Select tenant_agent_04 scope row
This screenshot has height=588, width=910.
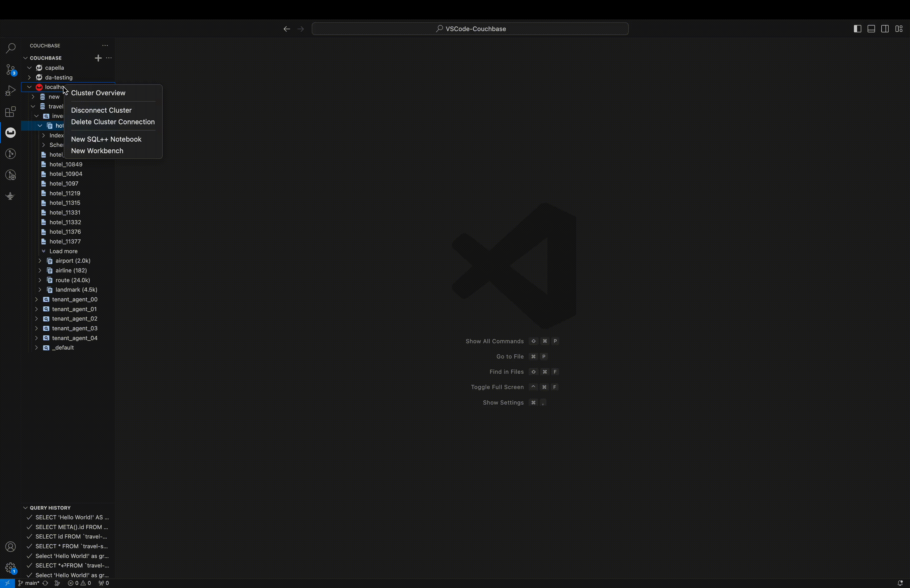(x=68, y=338)
